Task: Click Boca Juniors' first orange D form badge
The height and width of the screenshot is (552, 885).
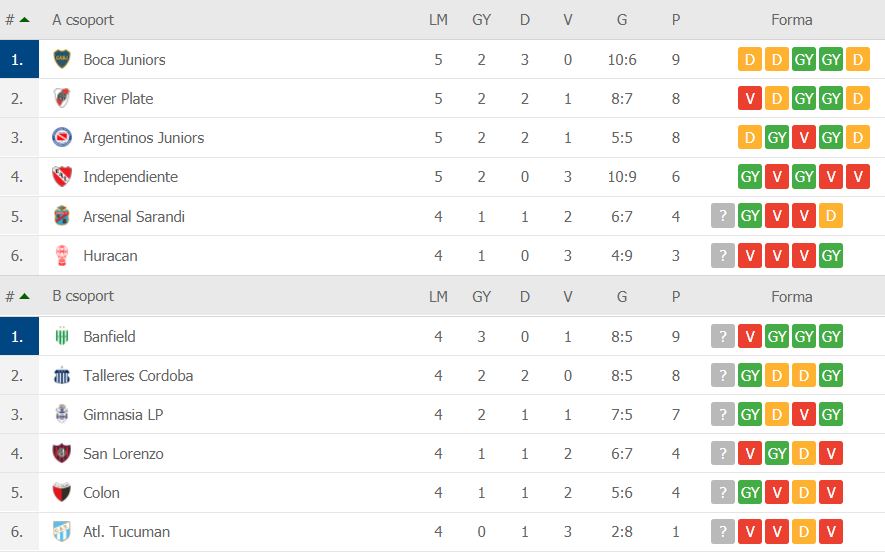Action: pos(750,59)
